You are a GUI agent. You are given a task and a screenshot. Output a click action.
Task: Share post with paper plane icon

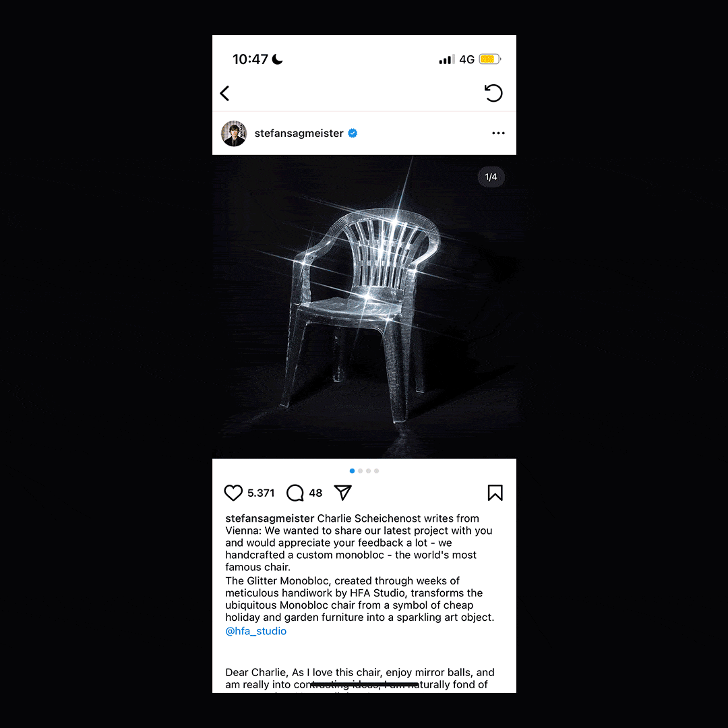[x=343, y=493]
